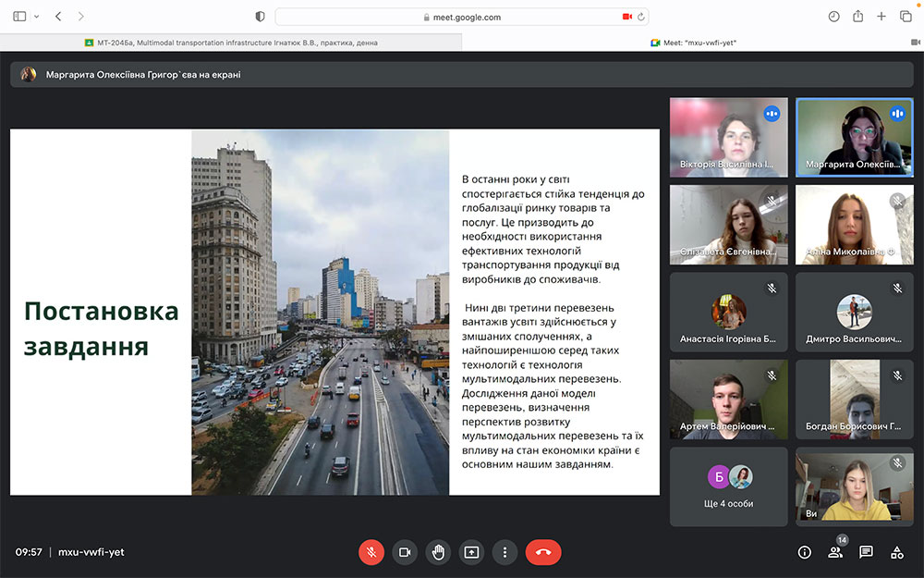The width and height of the screenshot is (924, 578).
Task: Open the three-dot more options menu
Action: [505, 552]
